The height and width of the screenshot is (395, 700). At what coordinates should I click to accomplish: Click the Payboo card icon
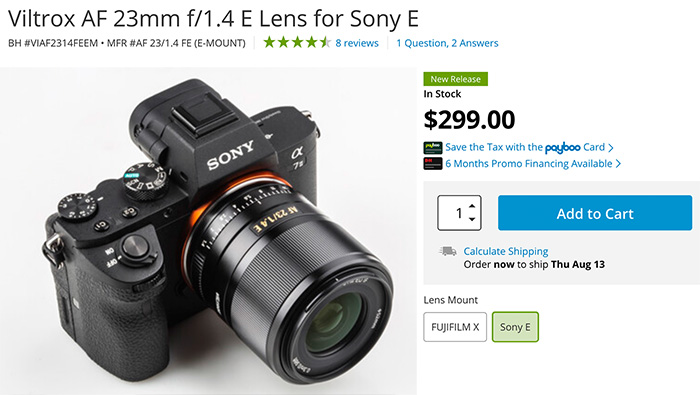click(x=433, y=148)
